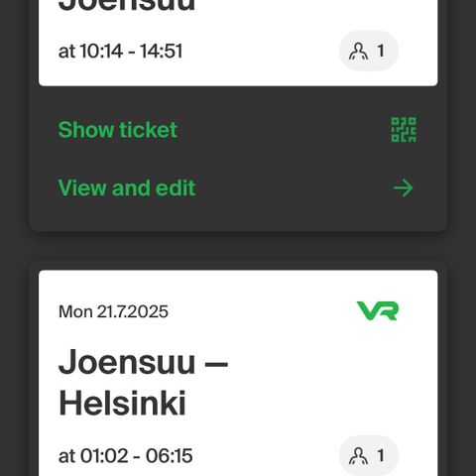Open View and edit for first trip
Image resolution: width=476 pixels, height=476 pixels.
tap(127, 187)
